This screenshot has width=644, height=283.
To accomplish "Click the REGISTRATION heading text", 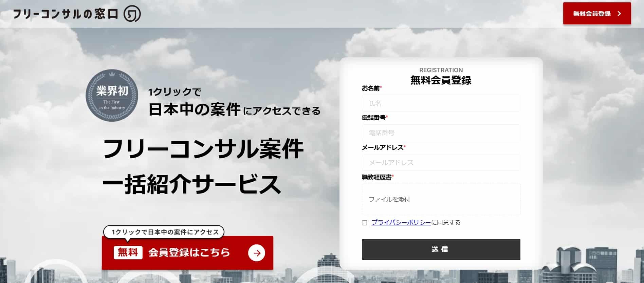I will click(441, 70).
